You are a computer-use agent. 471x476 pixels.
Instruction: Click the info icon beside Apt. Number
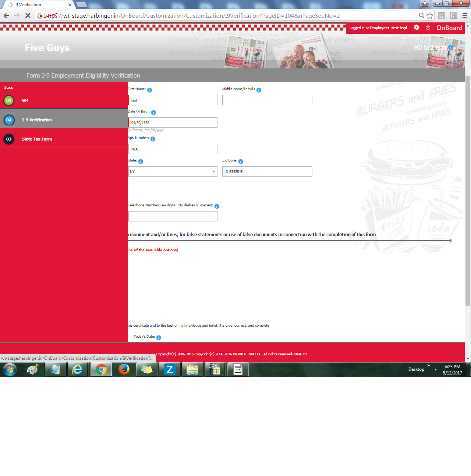coord(153,139)
